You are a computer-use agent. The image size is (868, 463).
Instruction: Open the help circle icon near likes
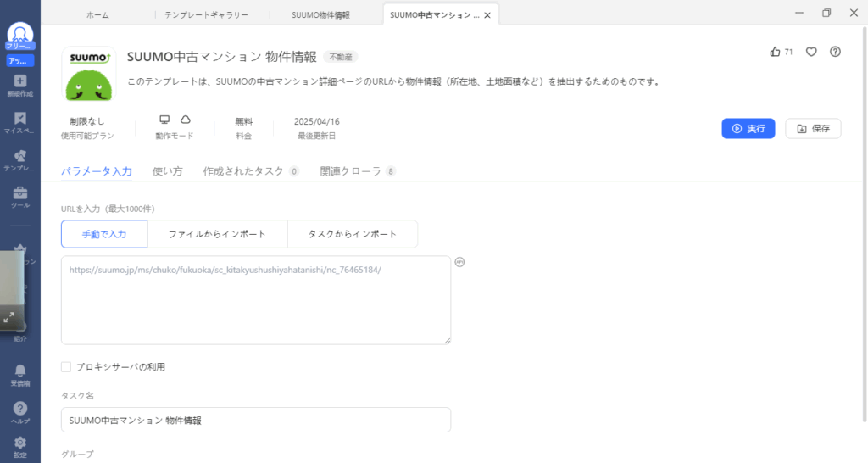point(835,52)
